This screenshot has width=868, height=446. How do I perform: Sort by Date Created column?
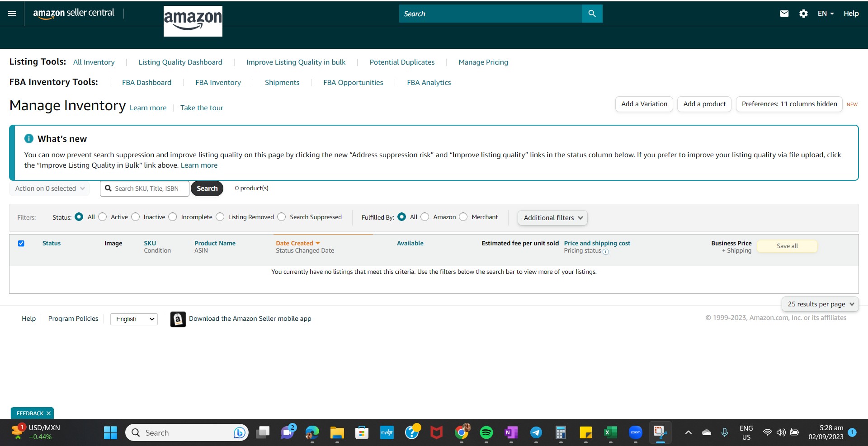(x=298, y=243)
